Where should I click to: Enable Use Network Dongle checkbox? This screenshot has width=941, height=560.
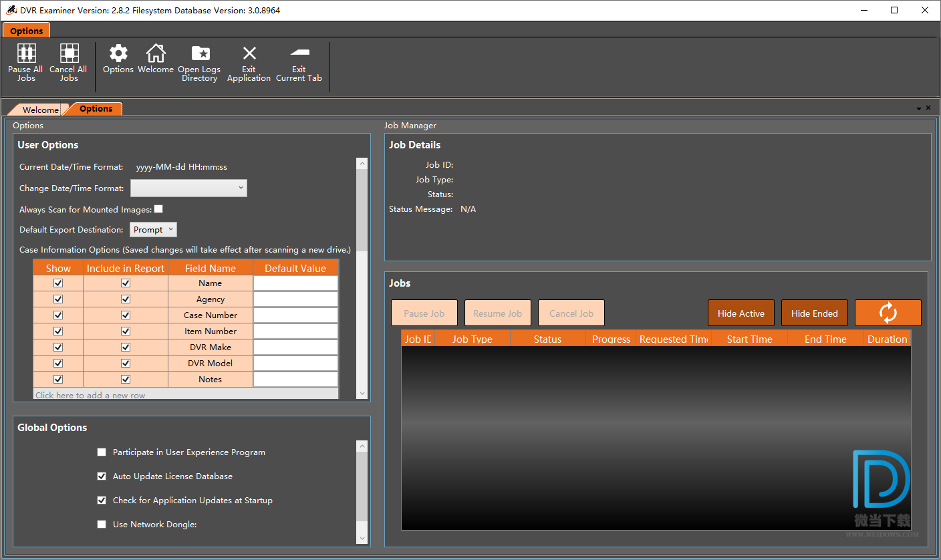tap(102, 525)
